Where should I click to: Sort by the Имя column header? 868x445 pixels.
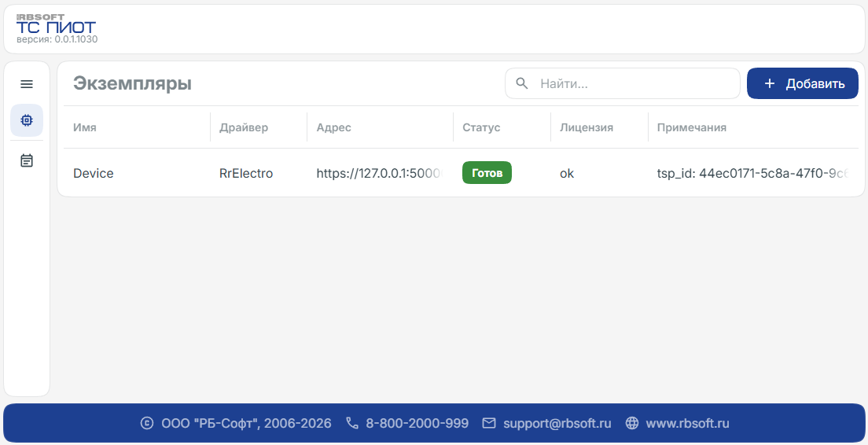click(x=85, y=127)
